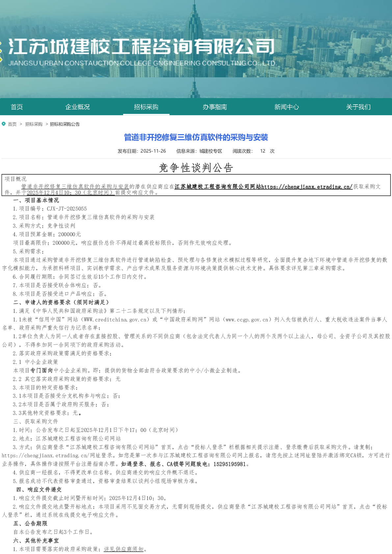Click the 发布日期 2025-11-26 text
Viewport: 392px width, 554px height.
click(x=142, y=151)
